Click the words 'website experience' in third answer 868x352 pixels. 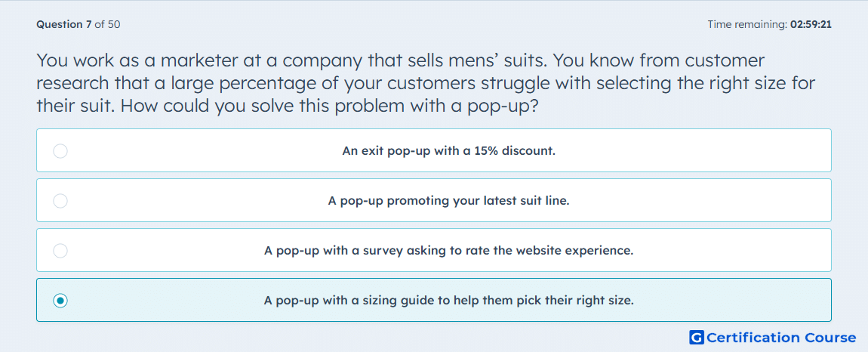tap(574, 251)
